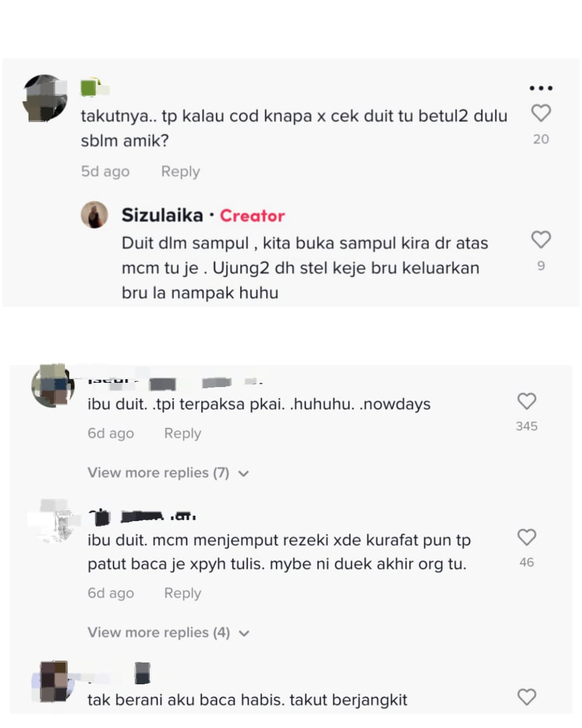Open the 'takut berjangkit' commenter's avatar
Screen dimensions: 582x728
click(x=53, y=679)
